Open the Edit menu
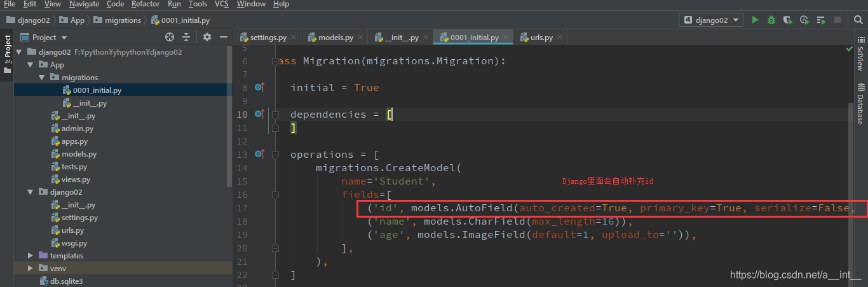Screen dimensions: 868x287 click(x=30, y=4)
